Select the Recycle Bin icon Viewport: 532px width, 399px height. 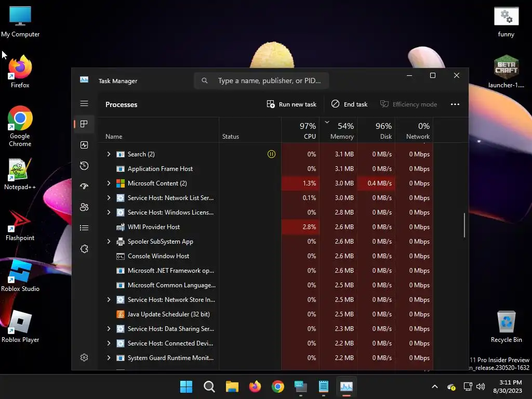point(506,327)
